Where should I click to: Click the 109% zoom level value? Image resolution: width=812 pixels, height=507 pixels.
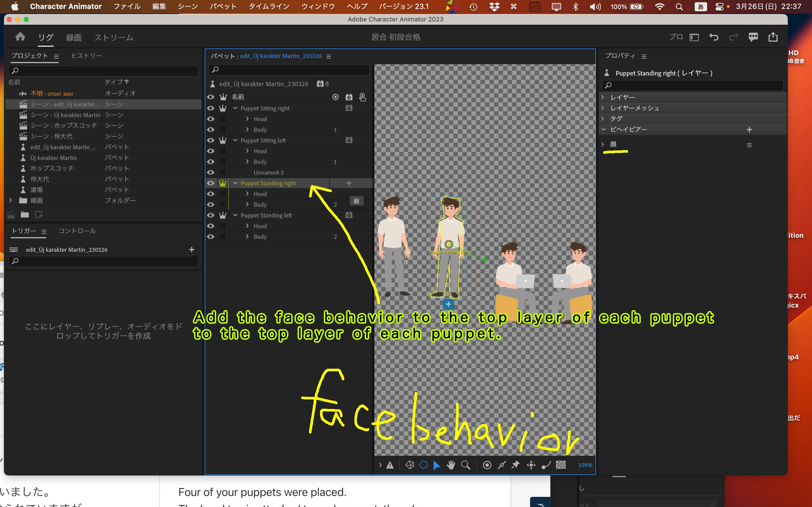585,465
